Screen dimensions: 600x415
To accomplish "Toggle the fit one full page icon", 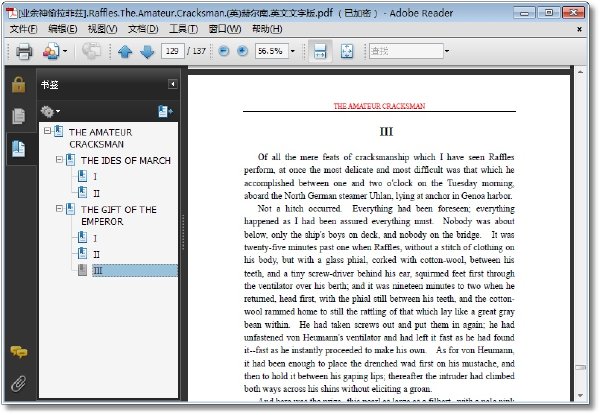I will [347, 51].
